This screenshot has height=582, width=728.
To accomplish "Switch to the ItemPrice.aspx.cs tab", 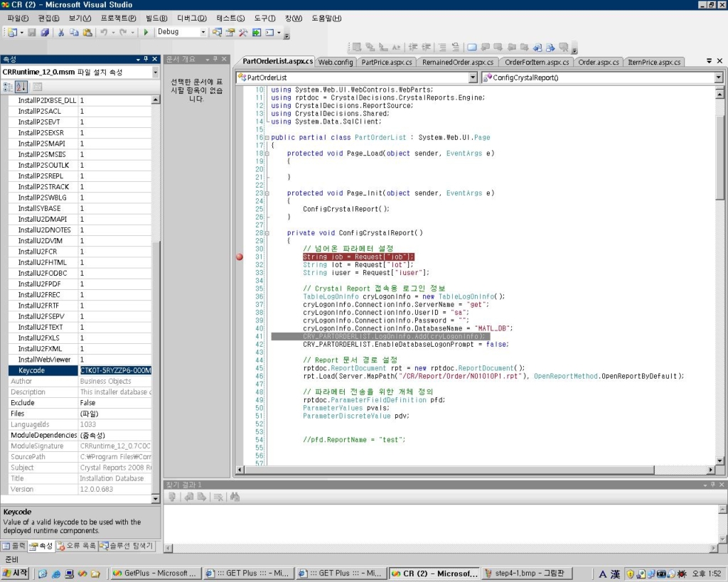I will pyautogui.click(x=654, y=63).
